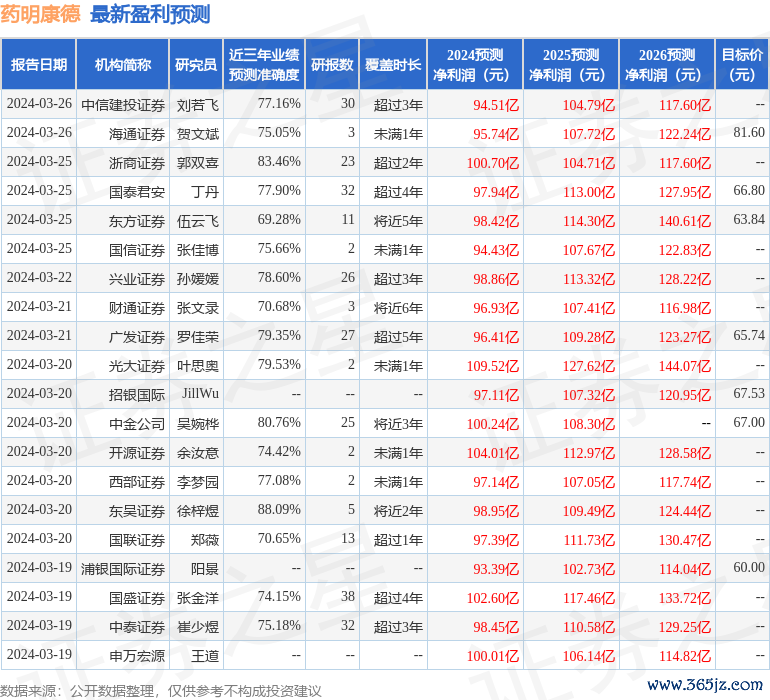Select the 机构简称 column header

[123, 65]
